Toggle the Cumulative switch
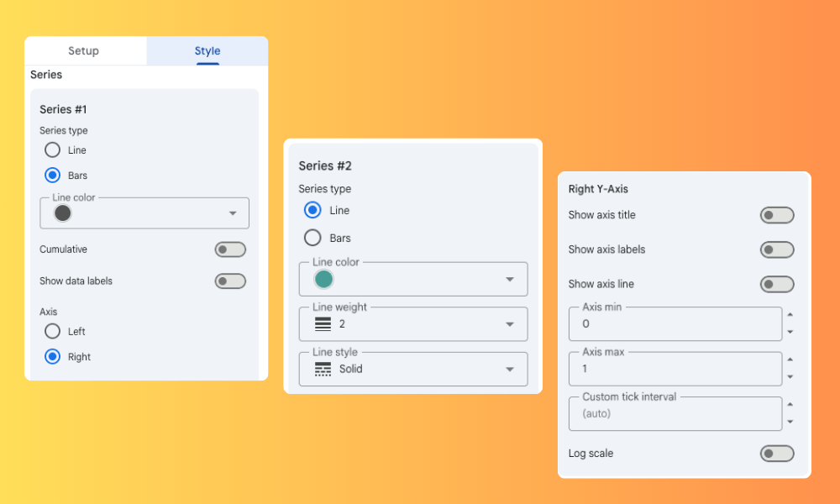The width and height of the screenshot is (840, 504). (x=230, y=249)
